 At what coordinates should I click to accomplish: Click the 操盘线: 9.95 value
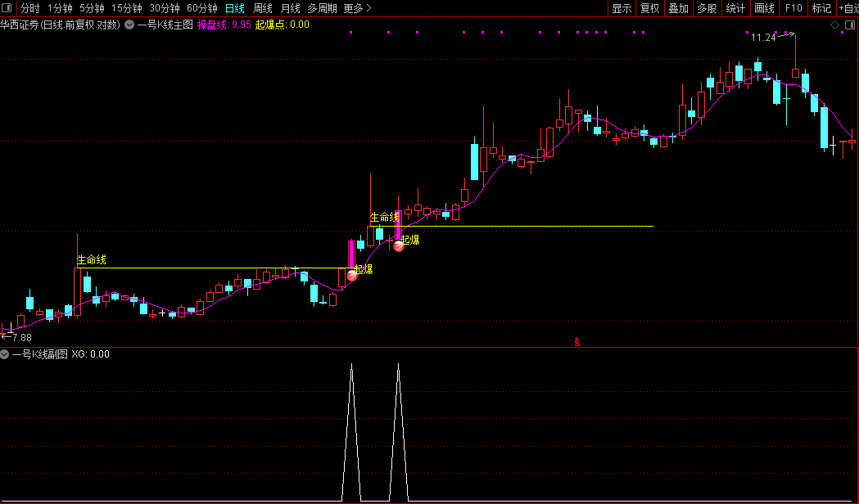point(224,25)
